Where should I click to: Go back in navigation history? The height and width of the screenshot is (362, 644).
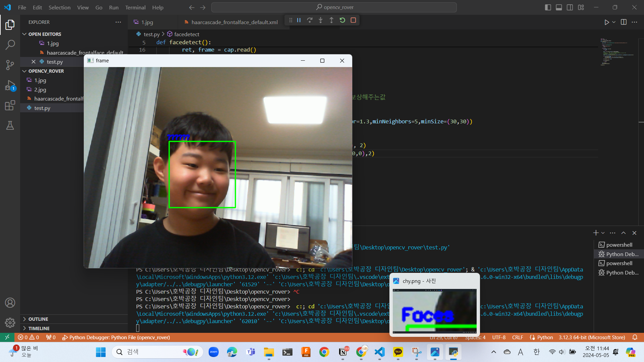(x=192, y=7)
